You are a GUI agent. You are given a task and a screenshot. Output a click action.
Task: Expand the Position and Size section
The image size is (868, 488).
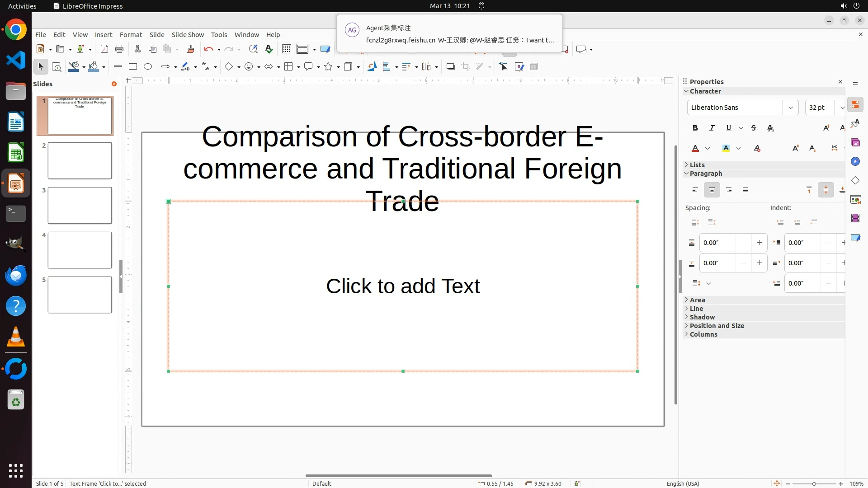coord(717,326)
